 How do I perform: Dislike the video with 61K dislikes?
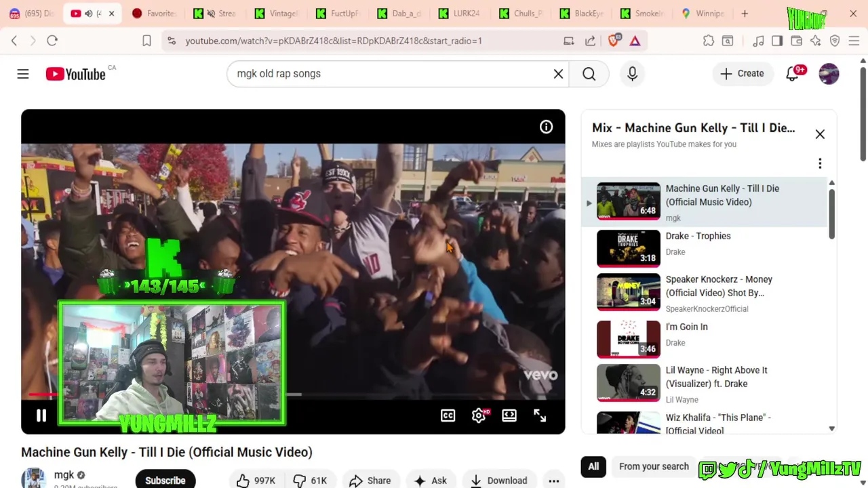click(x=310, y=481)
